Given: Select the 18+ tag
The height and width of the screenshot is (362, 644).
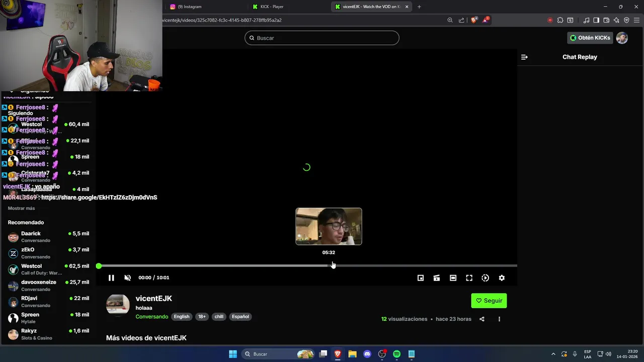Looking at the screenshot, I should click(202, 317).
